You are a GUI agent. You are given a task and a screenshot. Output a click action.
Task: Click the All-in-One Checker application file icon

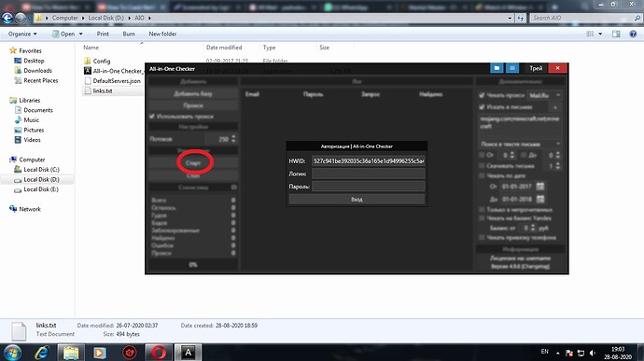click(x=88, y=71)
